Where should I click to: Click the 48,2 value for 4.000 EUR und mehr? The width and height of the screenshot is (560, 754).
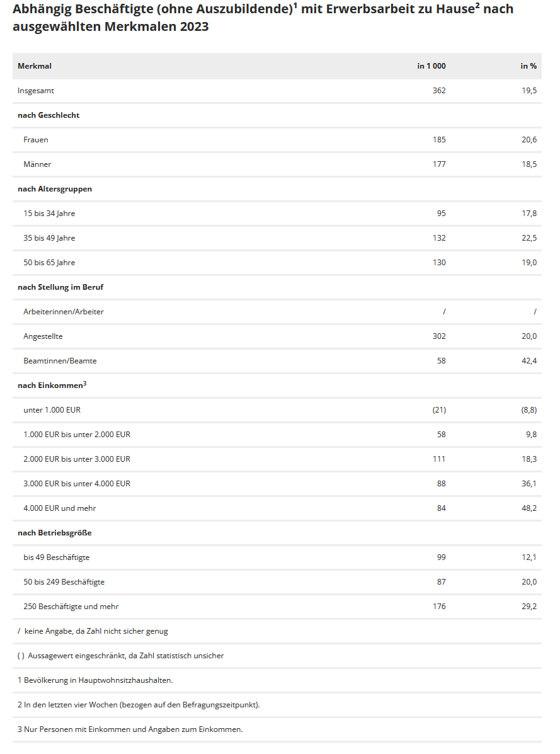[x=529, y=508]
